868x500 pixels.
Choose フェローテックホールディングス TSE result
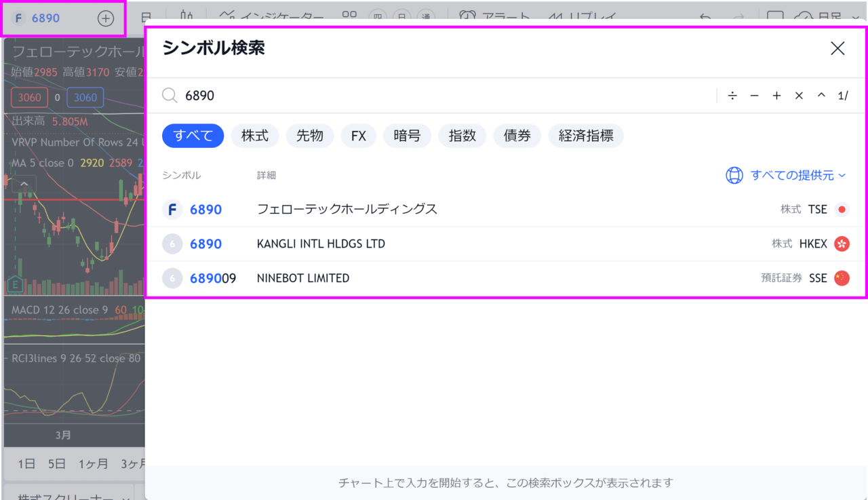[x=506, y=210]
